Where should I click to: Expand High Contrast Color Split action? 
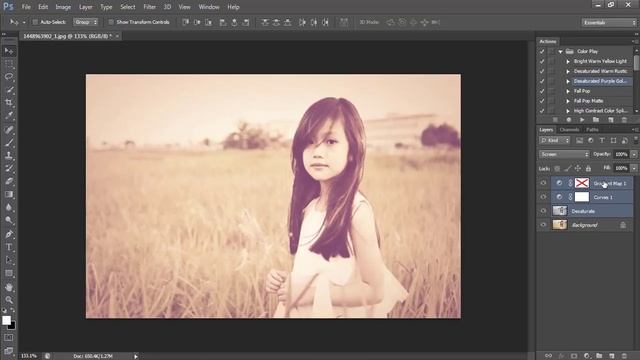(x=568, y=111)
